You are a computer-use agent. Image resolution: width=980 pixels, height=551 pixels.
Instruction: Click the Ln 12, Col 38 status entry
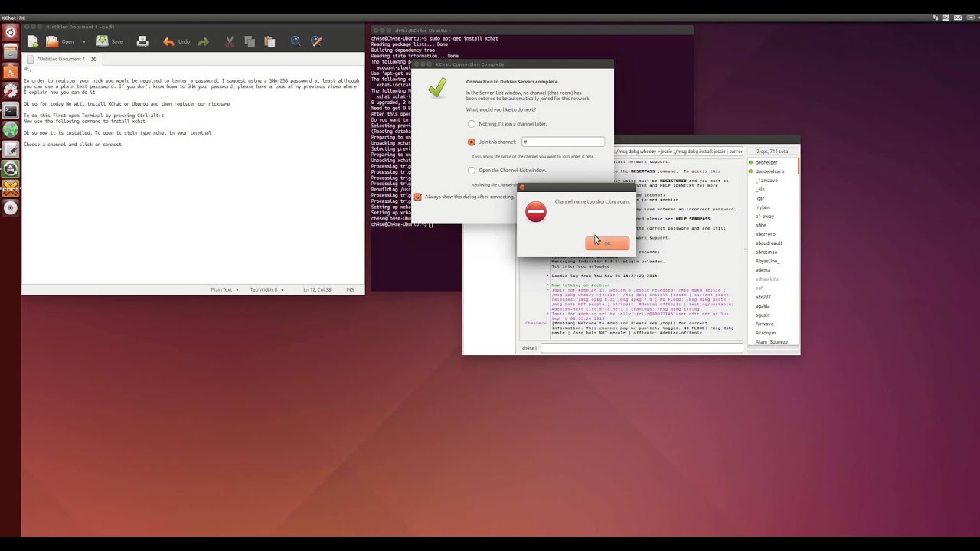pyautogui.click(x=317, y=289)
